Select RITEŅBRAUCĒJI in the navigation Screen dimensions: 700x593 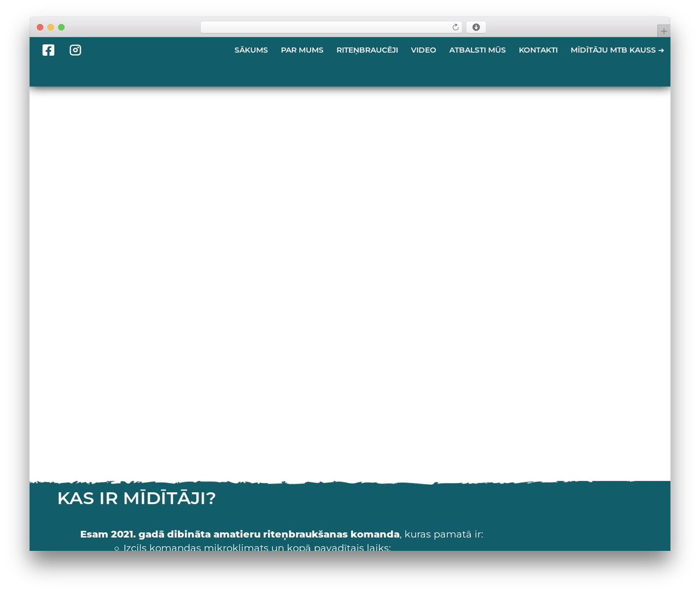click(x=367, y=50)
